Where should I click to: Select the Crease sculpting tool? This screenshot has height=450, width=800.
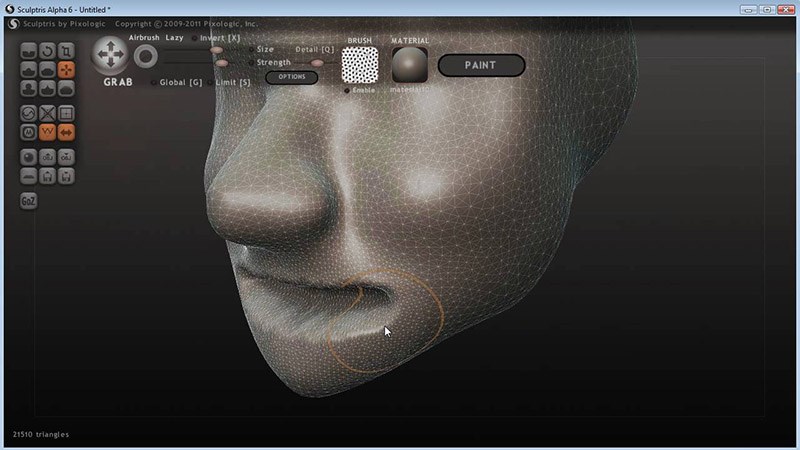pos(29,50)
